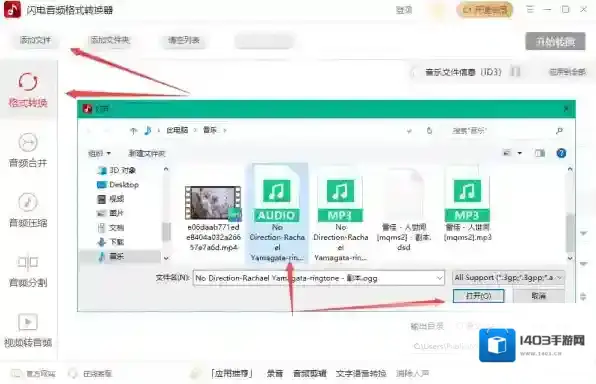Click the navigation tree scroll up arrow
Screen dimensions: 596x384
coord(166,169)
